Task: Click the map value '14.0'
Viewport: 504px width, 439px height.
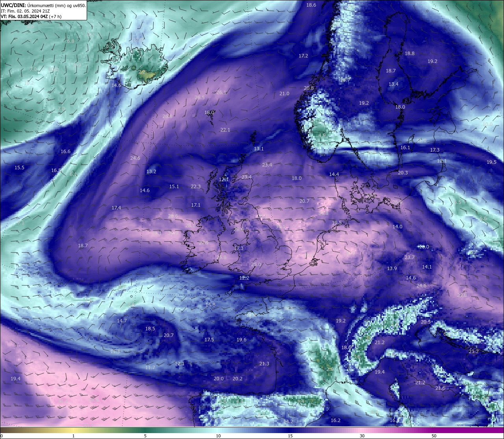Action: tap(397, 226)
